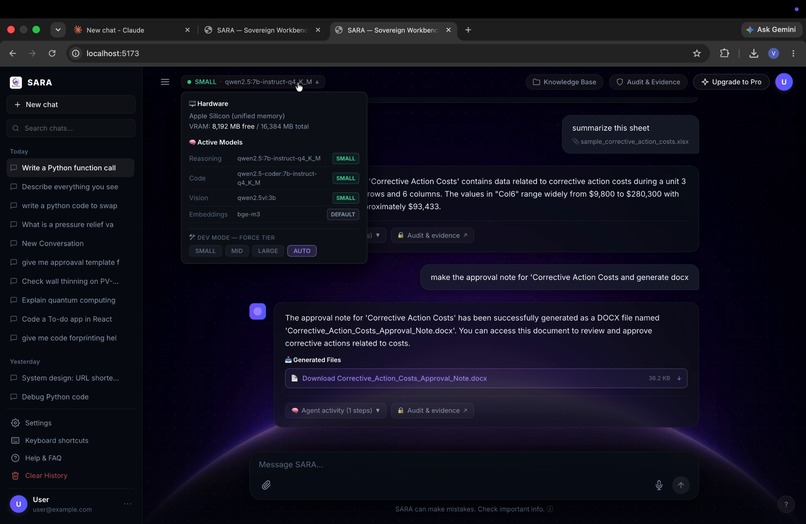Open the Chrome tab search dropdown arrow
Image resolution: width=806 pixels, height=524 pixels.
pos(58,30)
